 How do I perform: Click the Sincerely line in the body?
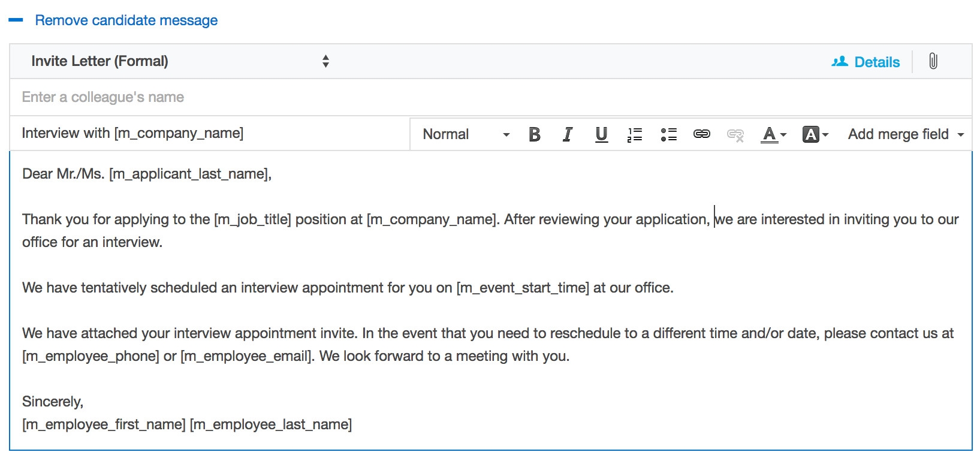53,402
